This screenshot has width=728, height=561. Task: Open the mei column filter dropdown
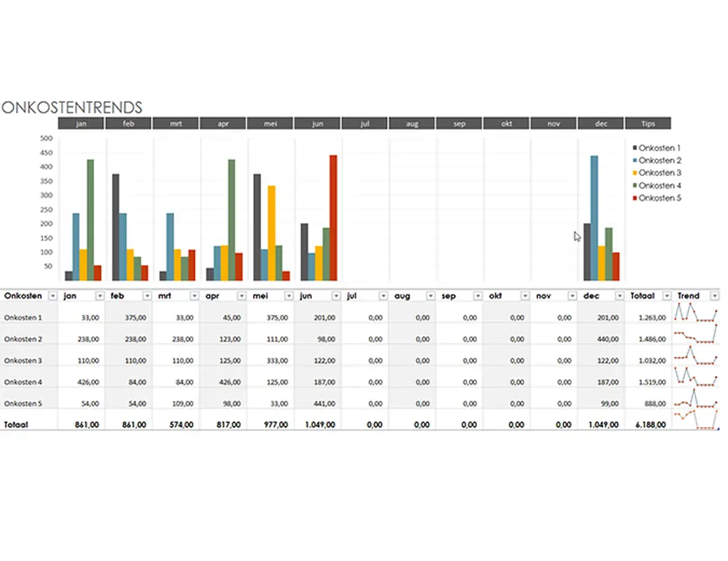(288, 295)
